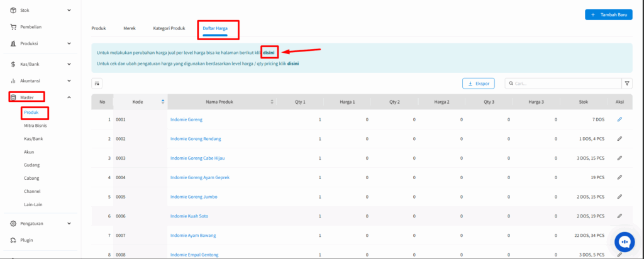Click the Akuntansi bar chart icon

click(13, 81)
